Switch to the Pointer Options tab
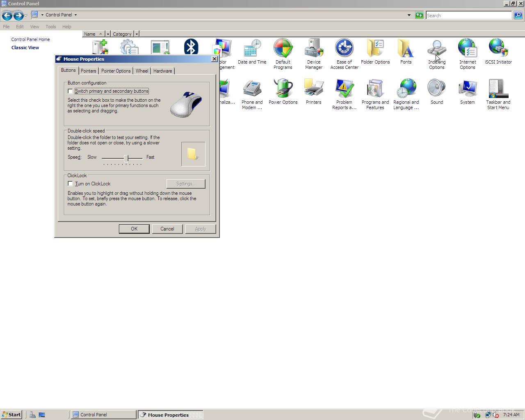525x420 pixels. [116, 71]
